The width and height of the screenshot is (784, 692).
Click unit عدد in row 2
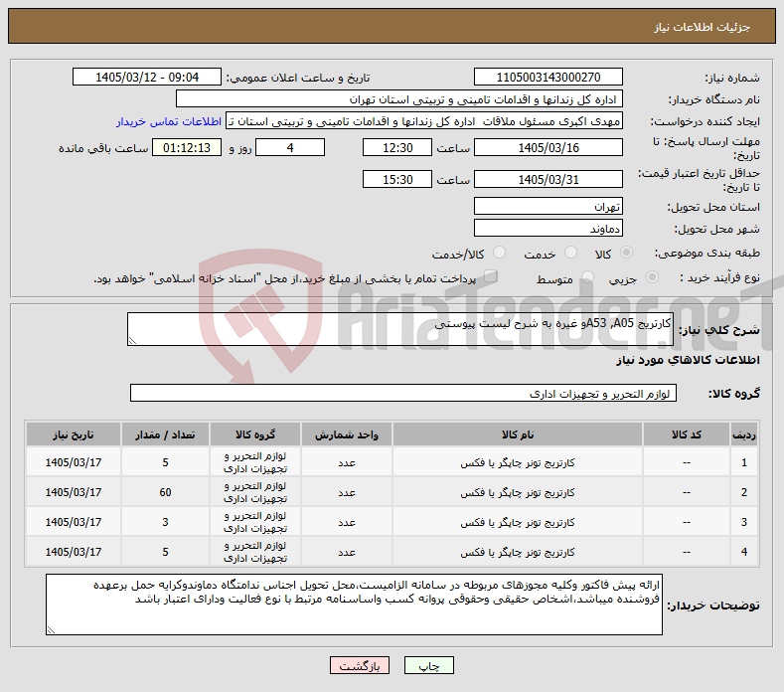point(347,493)
